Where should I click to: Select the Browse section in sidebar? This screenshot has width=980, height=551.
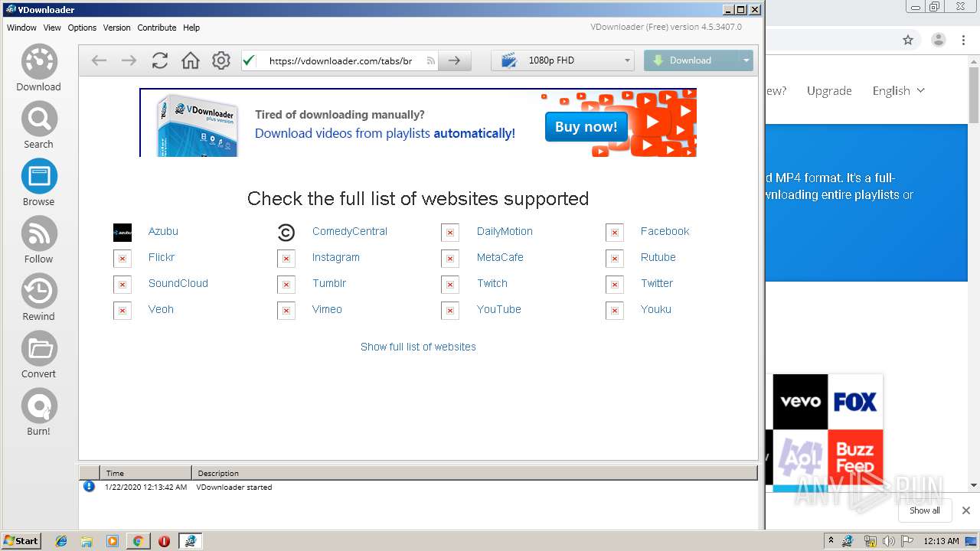coord(39,183)
